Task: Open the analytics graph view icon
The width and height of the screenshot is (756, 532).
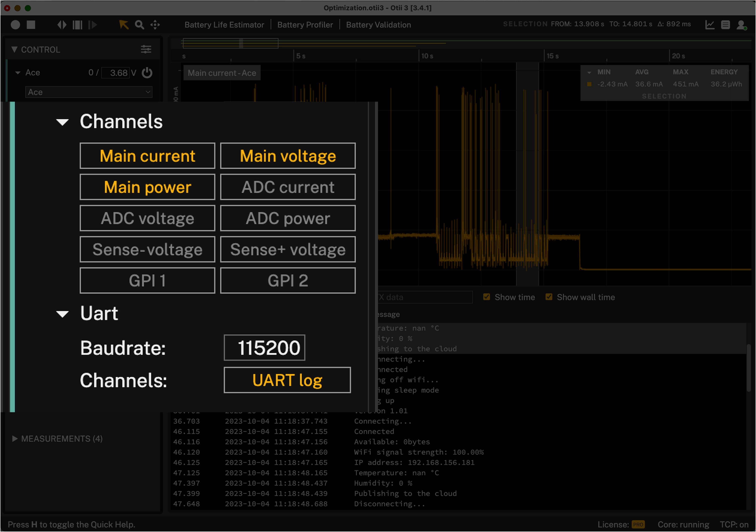Action: point(710,25)
